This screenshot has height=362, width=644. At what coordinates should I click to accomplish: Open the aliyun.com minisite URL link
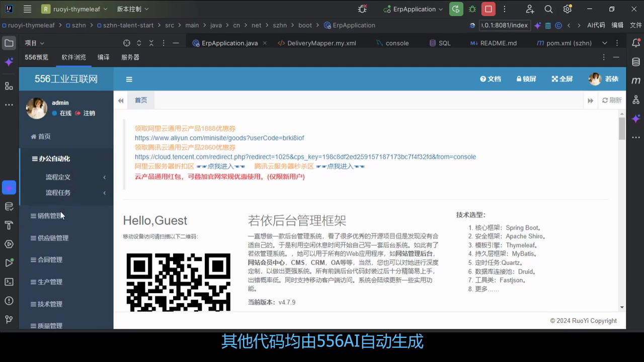click(x=219, y=138)
